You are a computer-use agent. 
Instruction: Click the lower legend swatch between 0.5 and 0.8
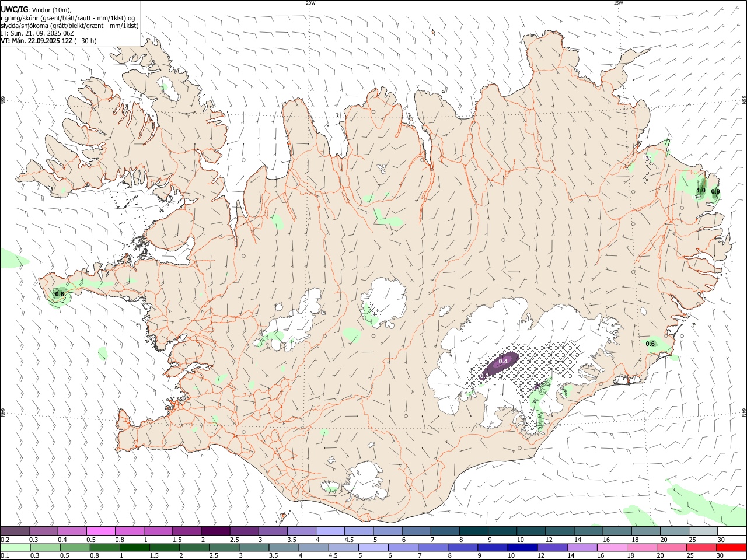pos(75,548)
